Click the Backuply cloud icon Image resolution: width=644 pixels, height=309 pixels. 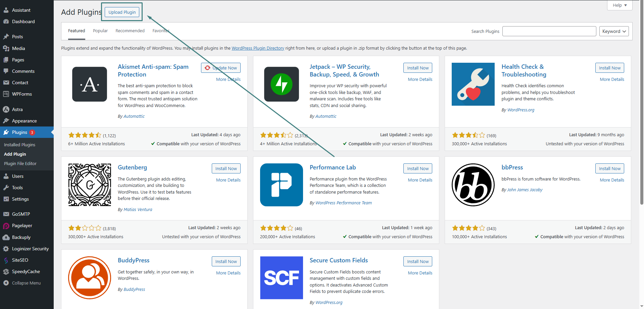pos(6,237)
